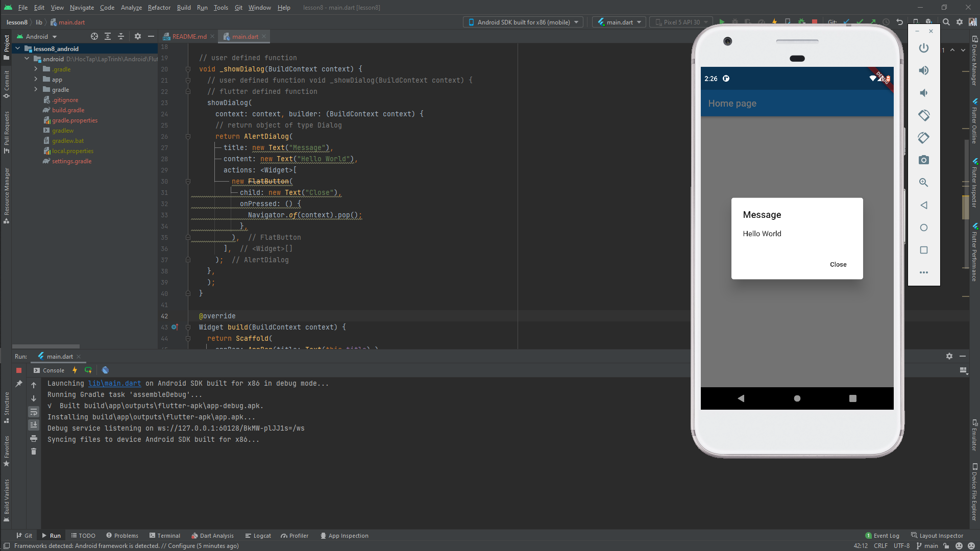980x551 pixels.
Task: Open the Refactor menu
Action: 159,8
